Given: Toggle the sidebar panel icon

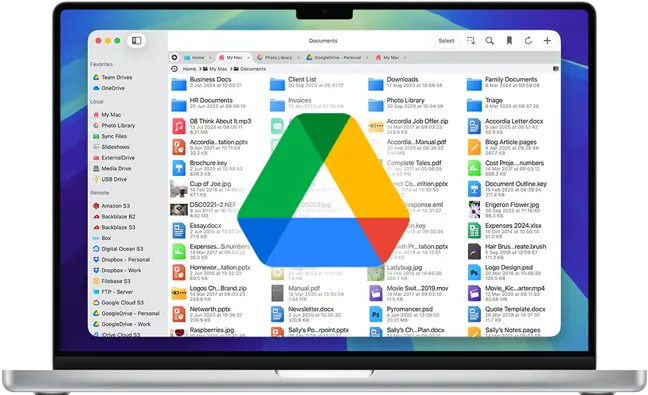Looking at the screenshot, I should [x=136, y=40].
